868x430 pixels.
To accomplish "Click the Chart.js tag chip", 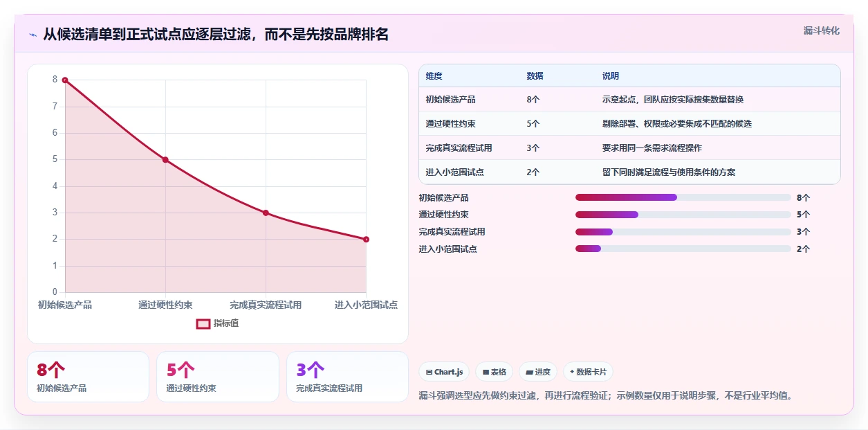I will pos(444,372).
